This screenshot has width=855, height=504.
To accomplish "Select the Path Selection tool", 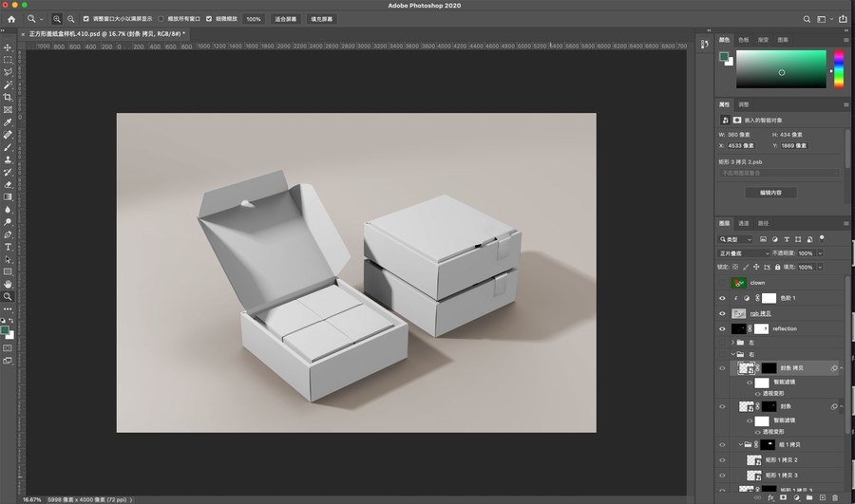I will 8,259.
